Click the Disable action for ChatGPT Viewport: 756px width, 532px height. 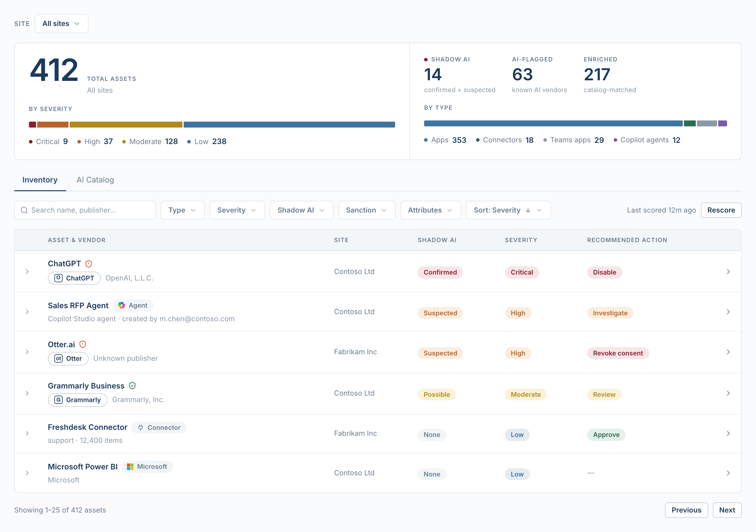605,272
